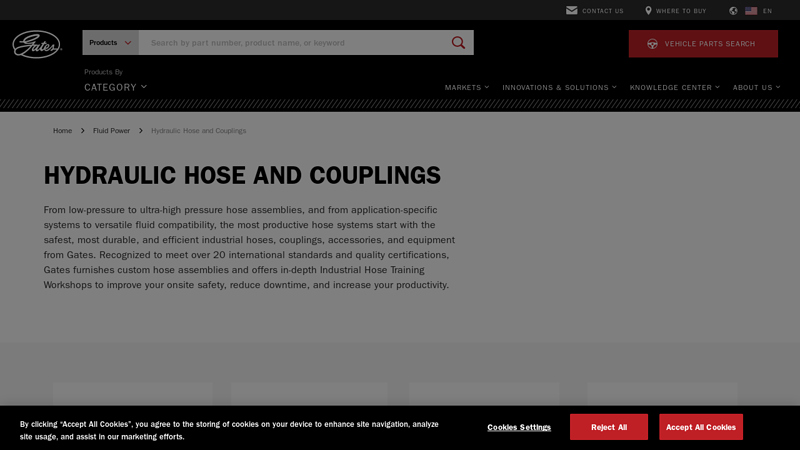
Task: Open the Innovations & Solutions menu
Action: pos(559,87)
